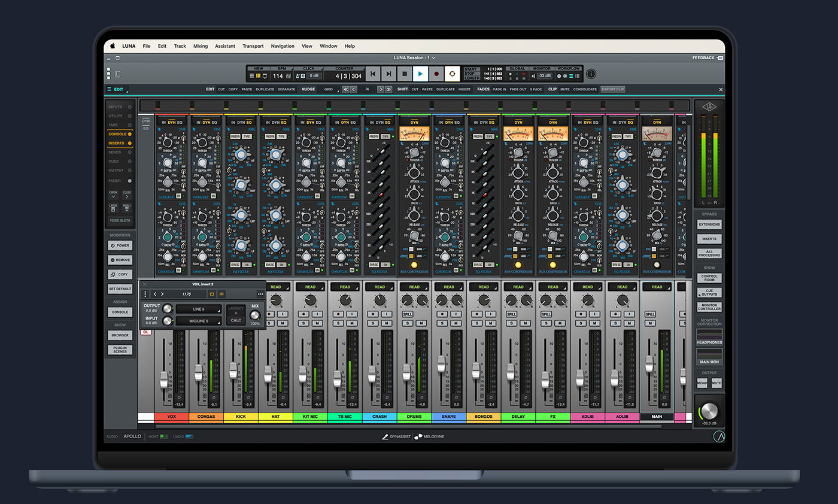Open the READ automation dropdown on MAIN

(657, 287)
